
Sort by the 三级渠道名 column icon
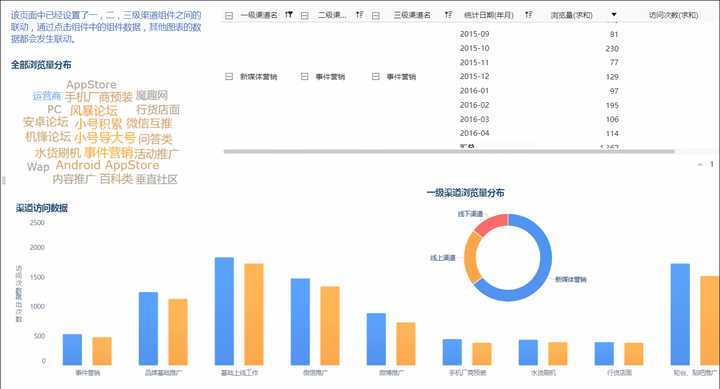coord(448,15)
